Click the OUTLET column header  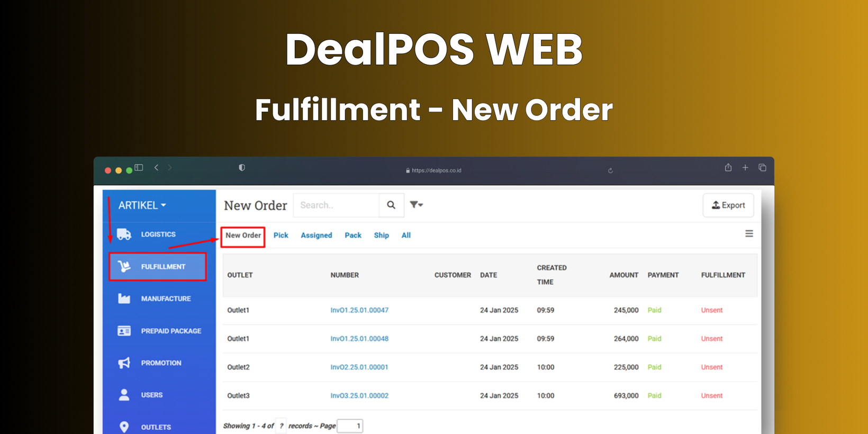click(x=240, y=275)
